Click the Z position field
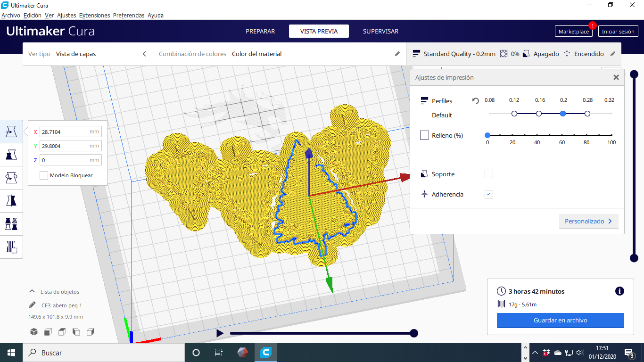Image resolution: width=644 pixels, height=362 pixels. [70, 160]
